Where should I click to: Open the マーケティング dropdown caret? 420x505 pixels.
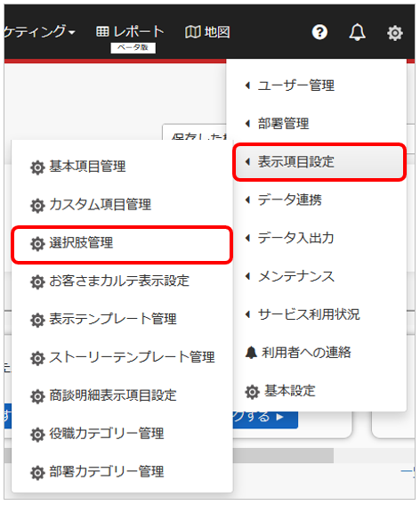coord(72,33)
